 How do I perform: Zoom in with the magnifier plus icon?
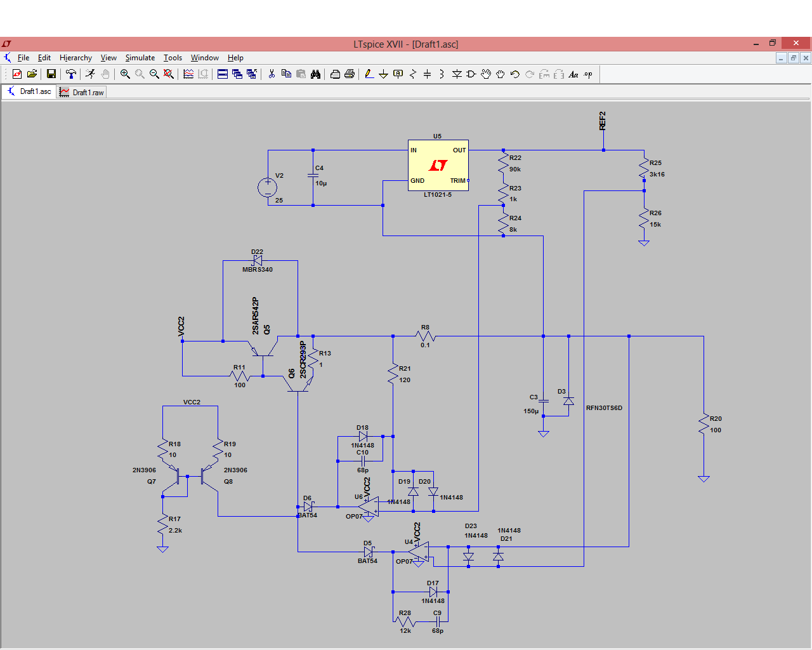pos(125,74)
